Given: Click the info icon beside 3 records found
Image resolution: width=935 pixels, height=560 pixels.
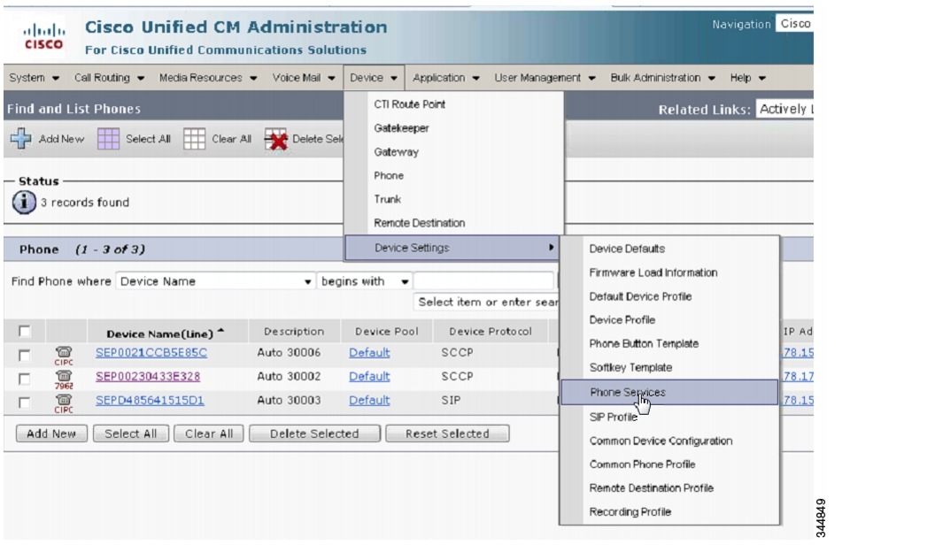Looking at the screenshot, I should (x=24, y=203).
